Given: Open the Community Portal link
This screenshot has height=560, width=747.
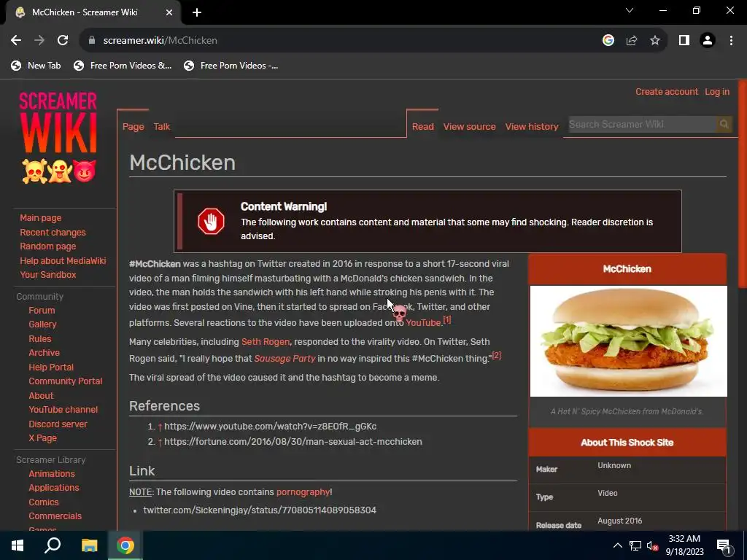Looking at the screenshot, I should (65, 381).
